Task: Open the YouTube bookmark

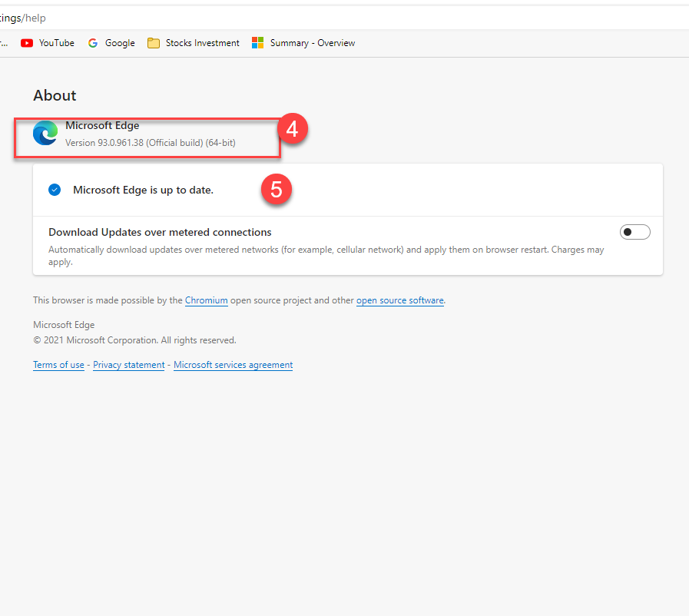Action: tap(48, 43)
